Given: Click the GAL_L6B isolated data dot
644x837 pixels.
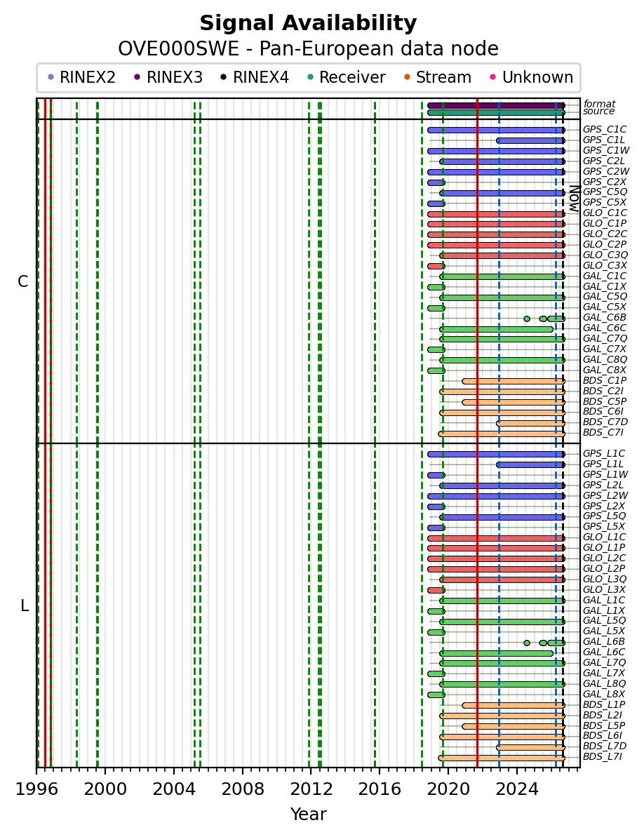Looking at the screenshot, I should pyautogui.click(x=527, y=643).
